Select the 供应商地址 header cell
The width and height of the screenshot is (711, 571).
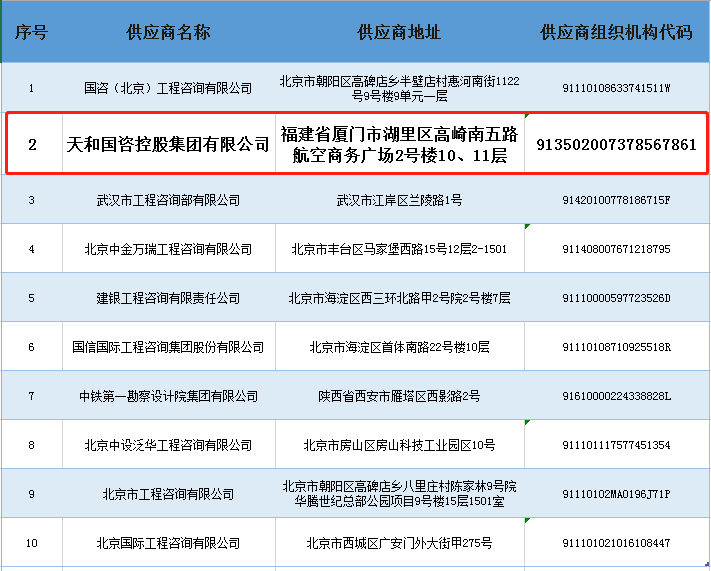click(399, 32)
